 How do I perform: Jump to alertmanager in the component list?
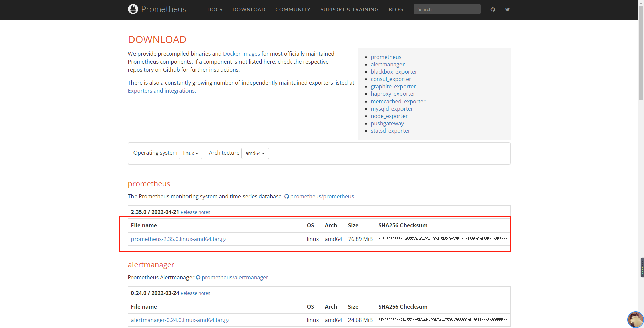[388, 64]
